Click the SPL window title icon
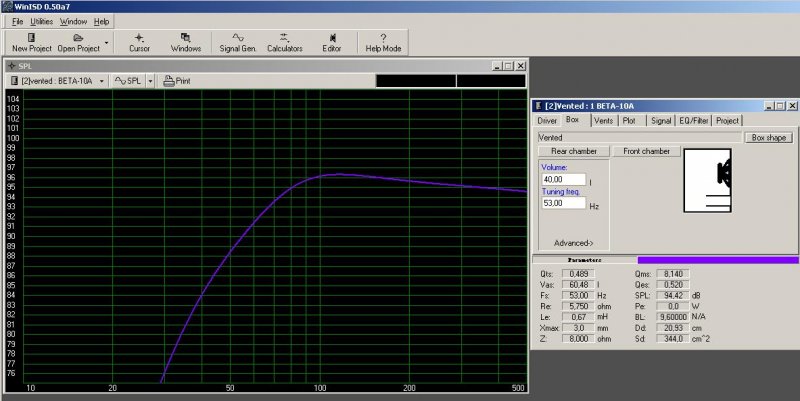 pos(11,66)
